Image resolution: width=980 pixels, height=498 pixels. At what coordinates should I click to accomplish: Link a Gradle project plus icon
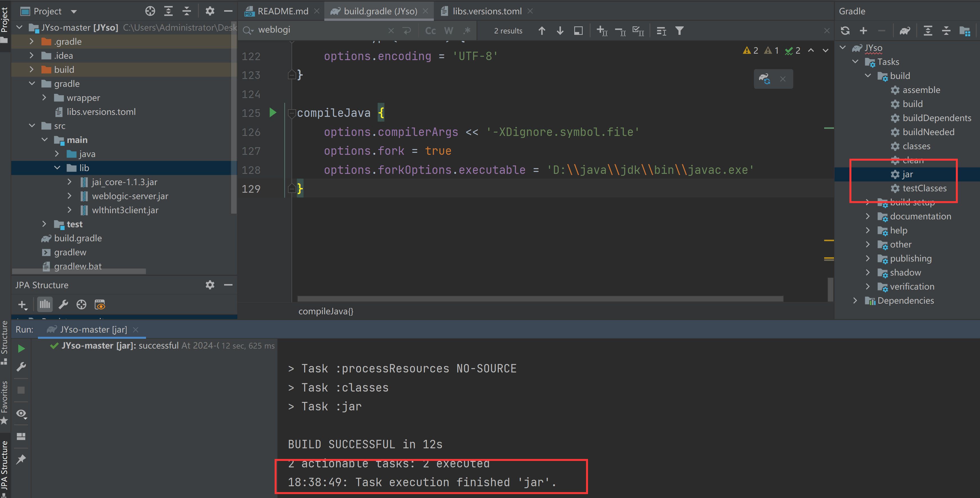pyautogui.click(x=863, y=31)
